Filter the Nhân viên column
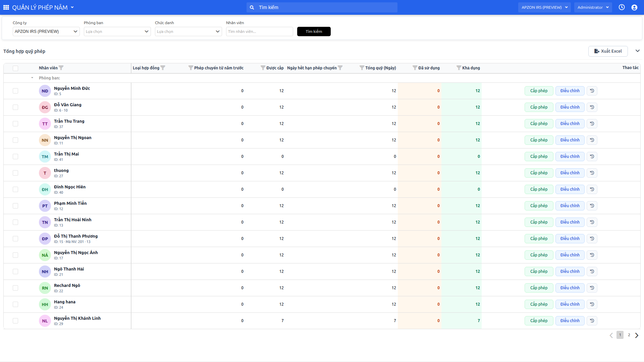 [61, 68]
